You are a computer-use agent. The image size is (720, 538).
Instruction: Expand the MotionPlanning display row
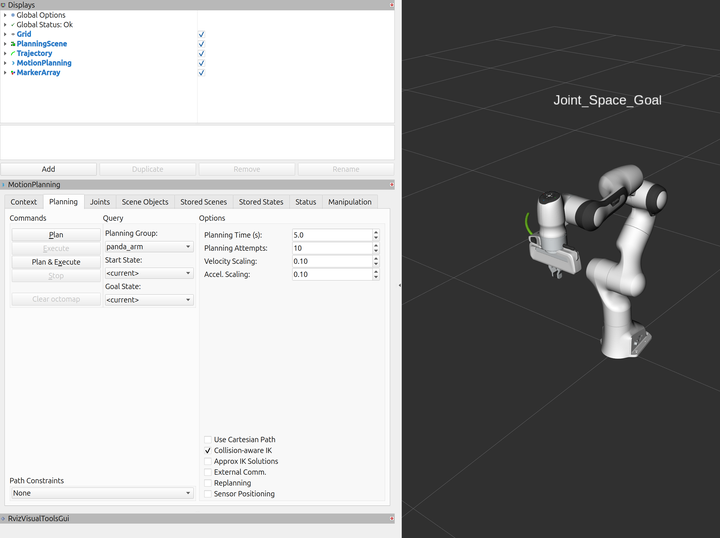point(5,63)
